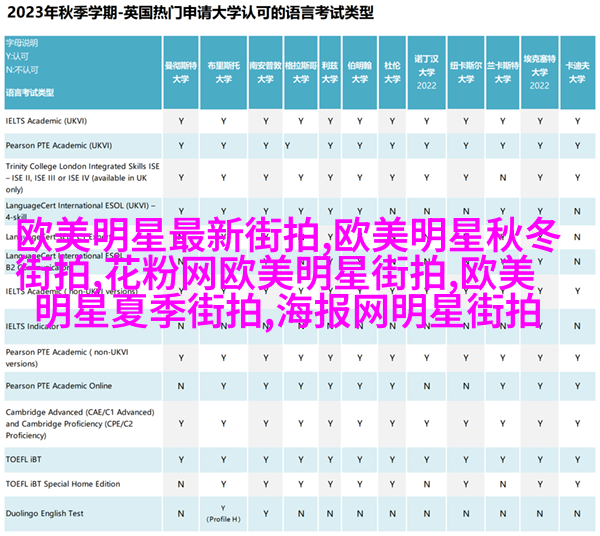600x536 pixels.
Task: Select Cambridge Advanced 'Y' under 纽卡斯尔大学
Action: point(466,424)
